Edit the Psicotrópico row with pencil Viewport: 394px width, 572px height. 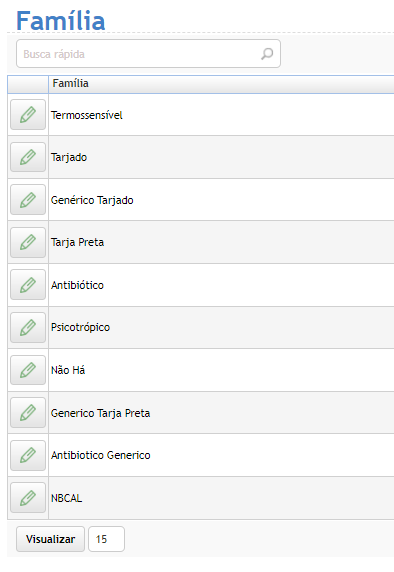coord(28,327)
